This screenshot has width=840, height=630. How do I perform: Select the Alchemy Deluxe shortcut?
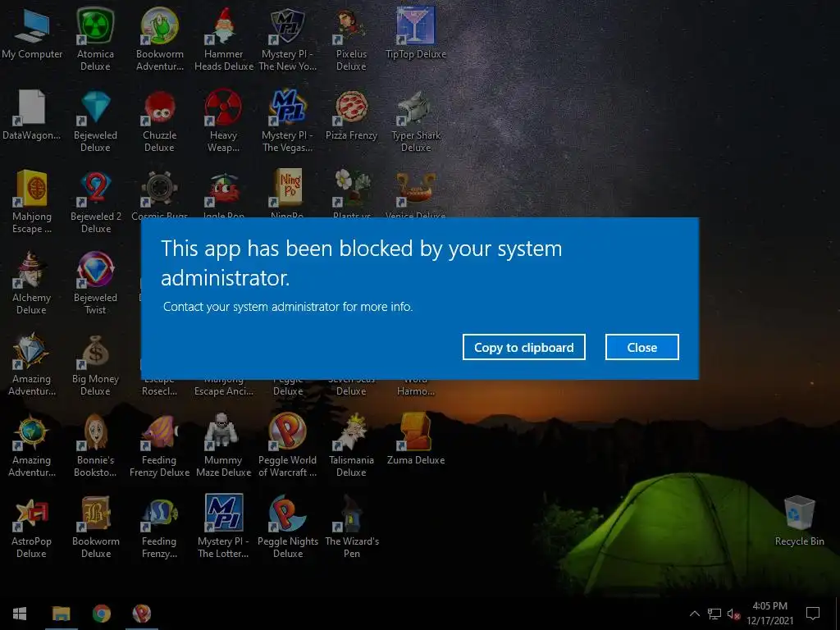pos(32,283)
